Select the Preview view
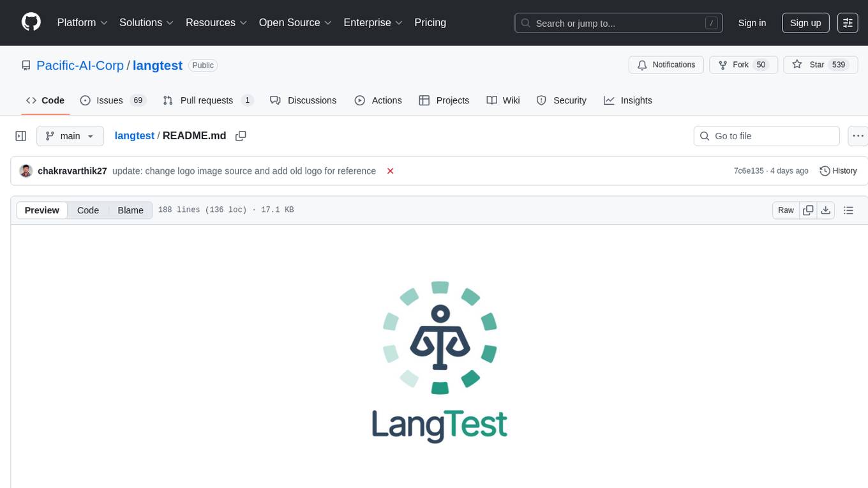The height and width of the screenshot is (488, 868). 42,210
